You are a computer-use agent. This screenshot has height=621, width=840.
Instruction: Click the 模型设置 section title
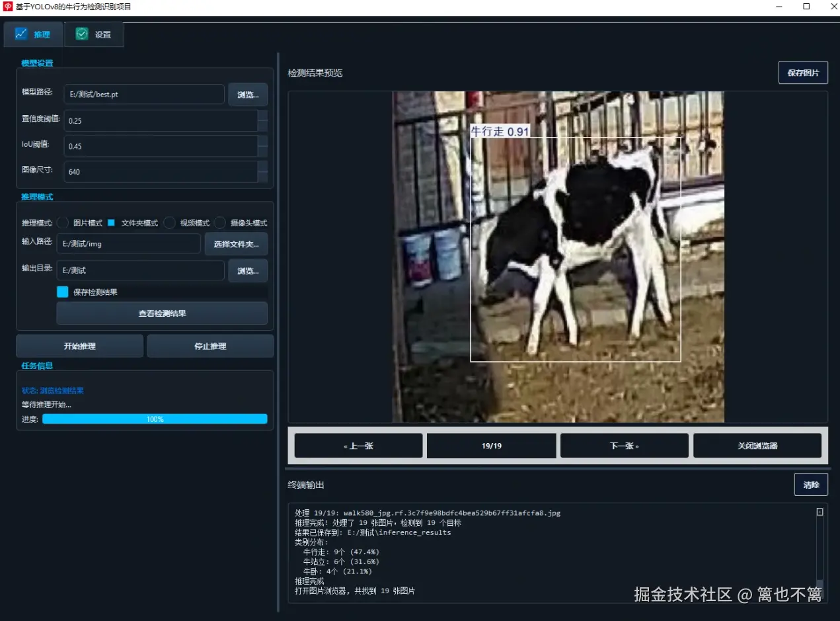click(37, 63)
